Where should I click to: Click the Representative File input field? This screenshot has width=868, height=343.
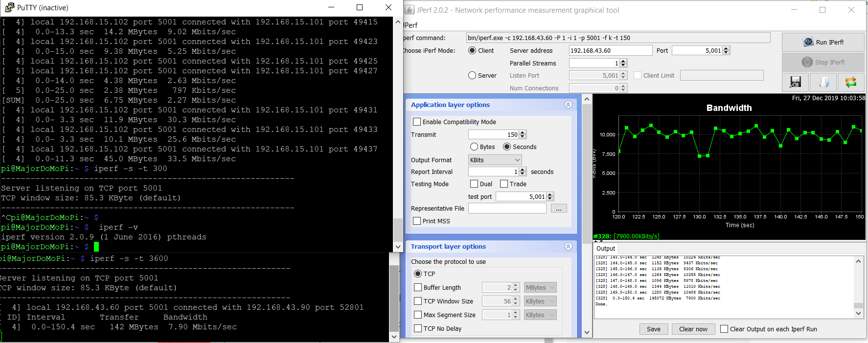point(507,208)
